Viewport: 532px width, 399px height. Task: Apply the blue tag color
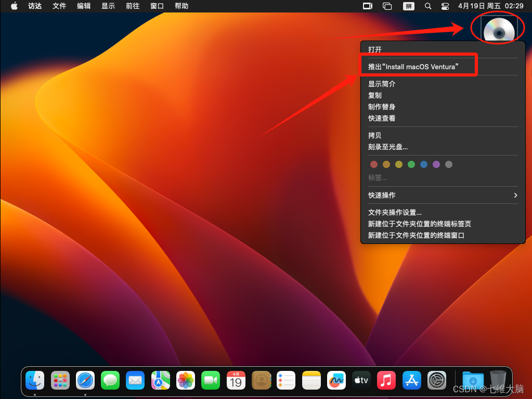point(424,164)
